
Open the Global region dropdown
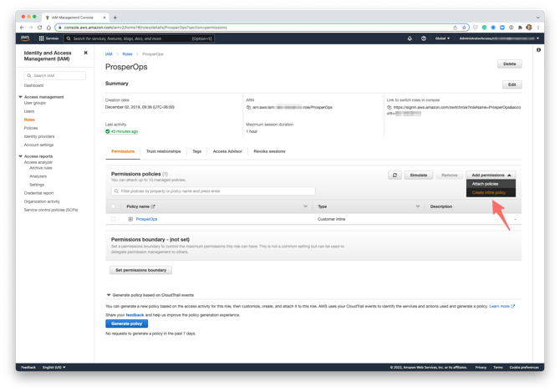tap(441, 38)
